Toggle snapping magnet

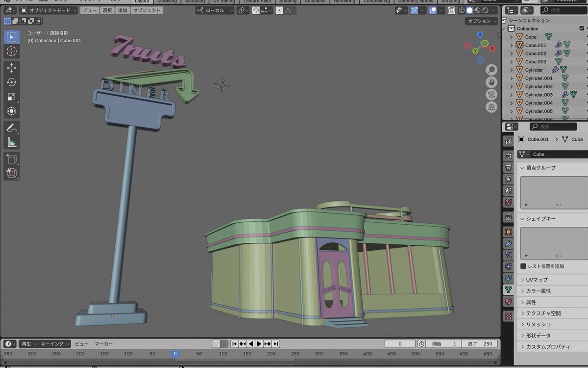coord(256,10)
